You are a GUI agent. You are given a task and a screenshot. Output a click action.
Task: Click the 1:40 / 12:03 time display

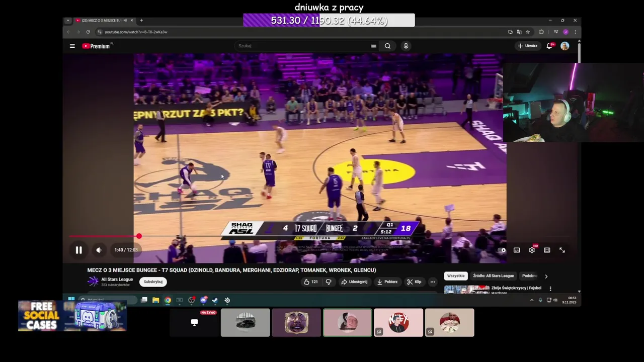point(126,250)
